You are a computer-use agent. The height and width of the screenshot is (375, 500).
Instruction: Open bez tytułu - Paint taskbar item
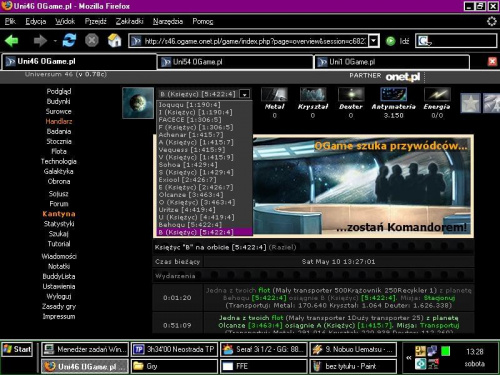click(353, 366)
